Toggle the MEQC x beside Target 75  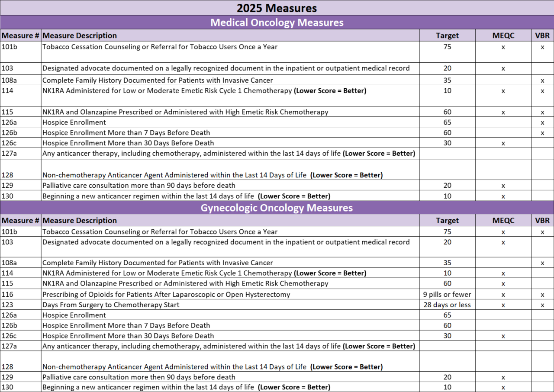click(503, 231)
